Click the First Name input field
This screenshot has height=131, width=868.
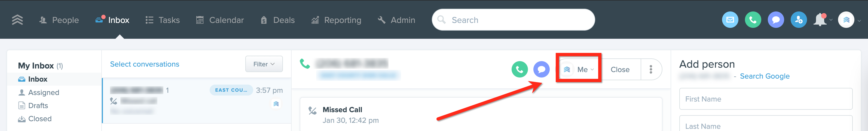point(766,99)
